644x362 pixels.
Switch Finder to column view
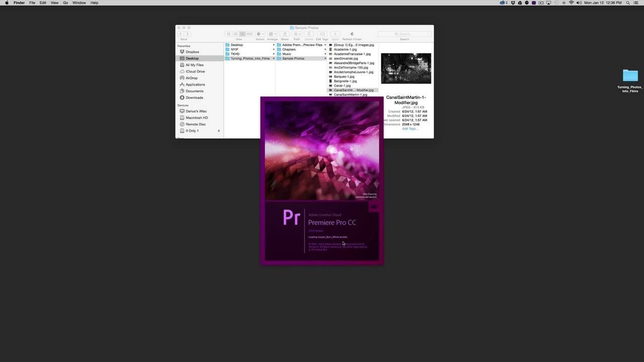pos(243,34)
